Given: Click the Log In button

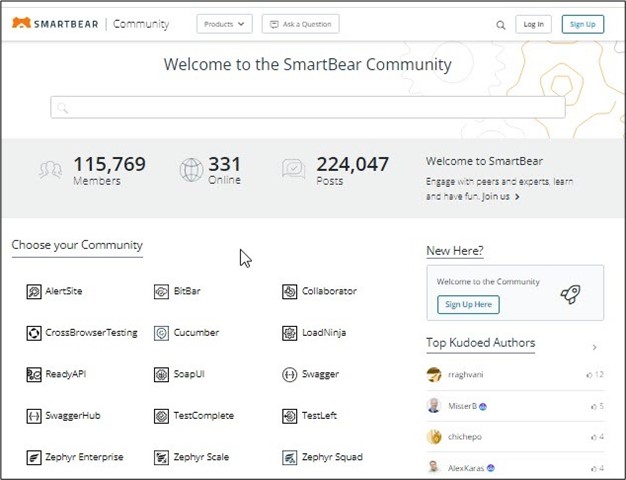Looking at the screenshot, I should [x=533, y=24].
